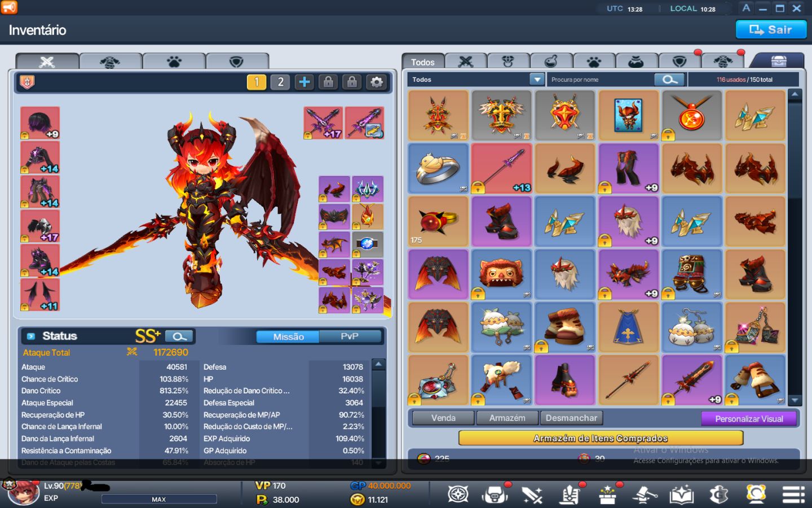The width and height of the screenshot is (812, 508).
Task: Open the status details magnifier
Action: (x=179, y=336)
